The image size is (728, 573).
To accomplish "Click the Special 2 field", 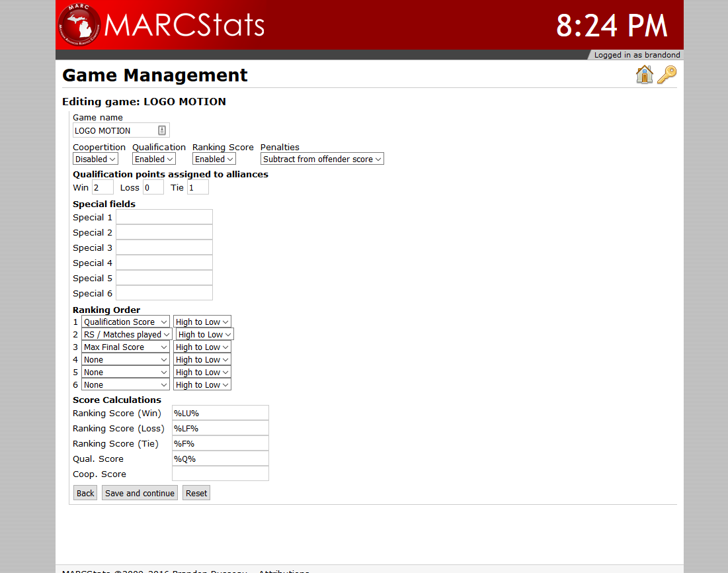I will (165, 232).
